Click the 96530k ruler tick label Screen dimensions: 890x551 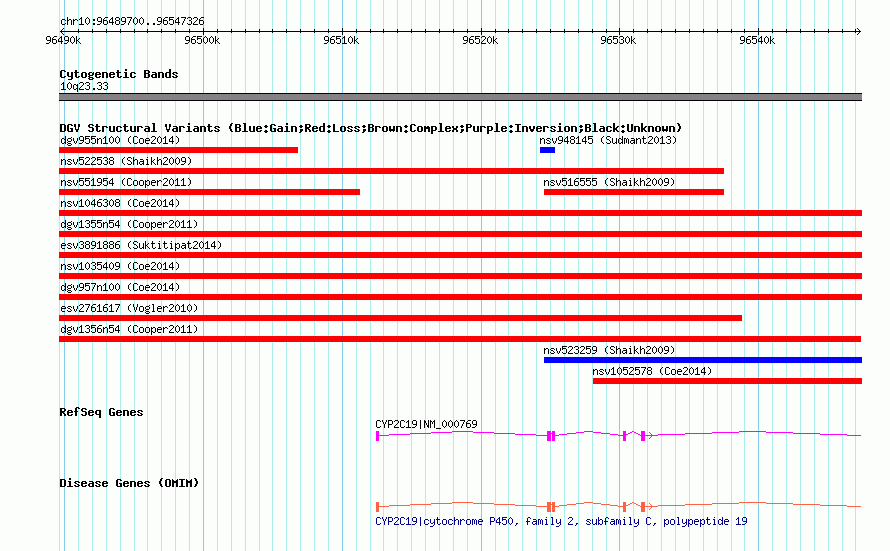[x=618, y=40]
